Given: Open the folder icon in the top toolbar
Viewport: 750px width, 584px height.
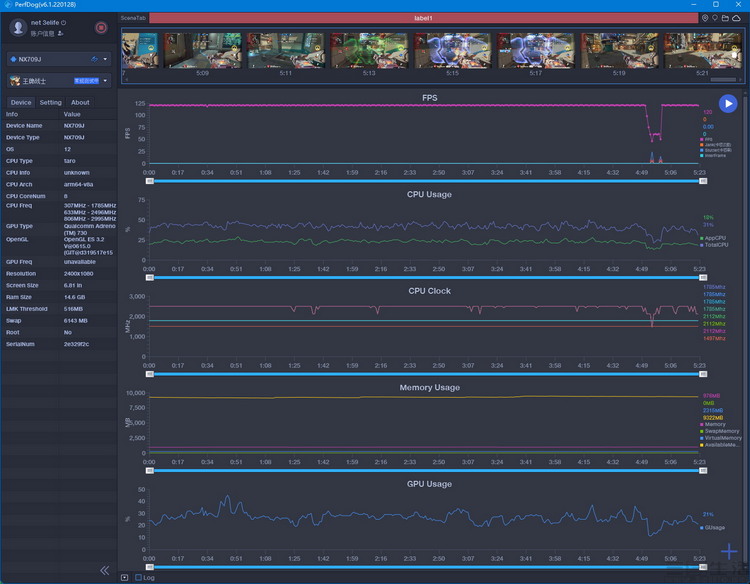Looking at the screenshot, I should pos(725,18).
